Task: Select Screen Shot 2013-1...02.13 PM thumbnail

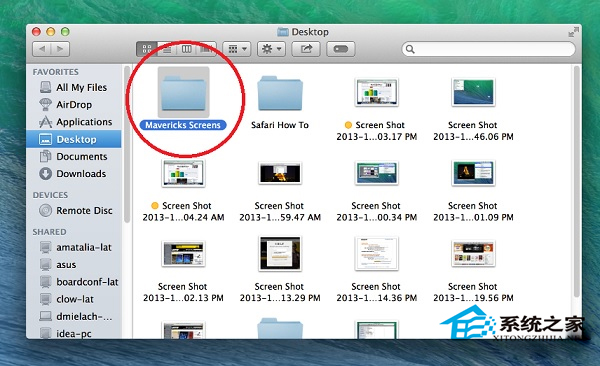Action: (183, 253)
